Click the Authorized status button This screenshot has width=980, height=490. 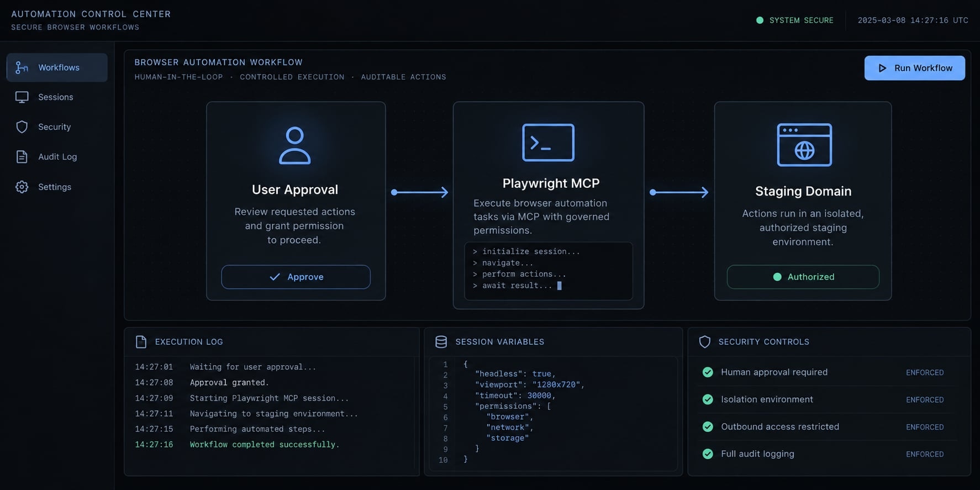pos(803,277)
